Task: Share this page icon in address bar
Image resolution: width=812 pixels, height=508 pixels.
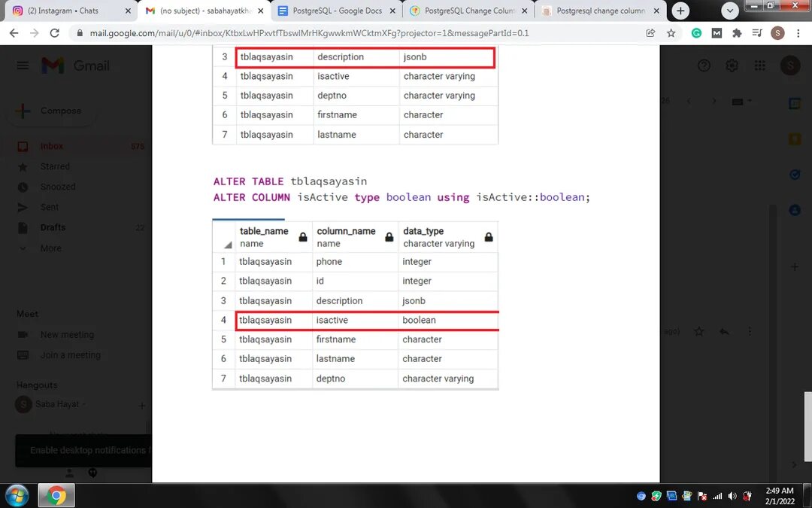Action: pyautogui.click(x=650, y=33)
